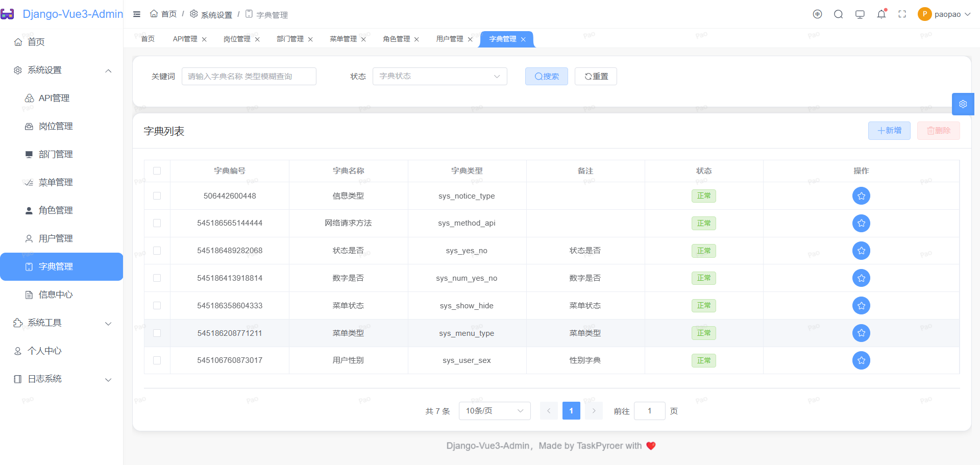Focus the 前往 page number input
This screenshot has height=465, width=980.
649,411
